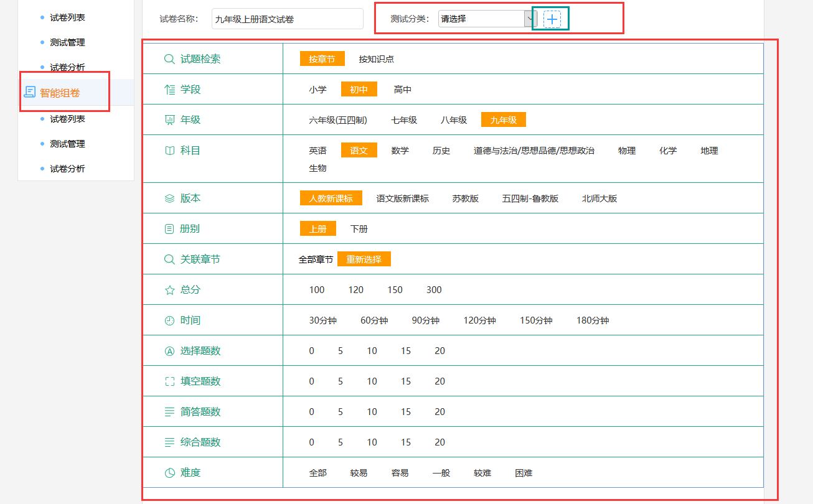The width and height of the screenshot is (813, 504).
Task: Click the magnifier icon next to 试题检索
Action: click(169, 59)
